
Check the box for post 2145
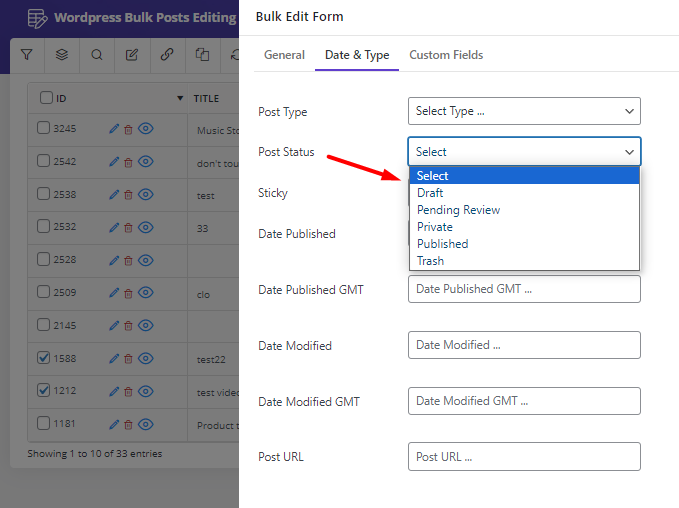point(43,324)
